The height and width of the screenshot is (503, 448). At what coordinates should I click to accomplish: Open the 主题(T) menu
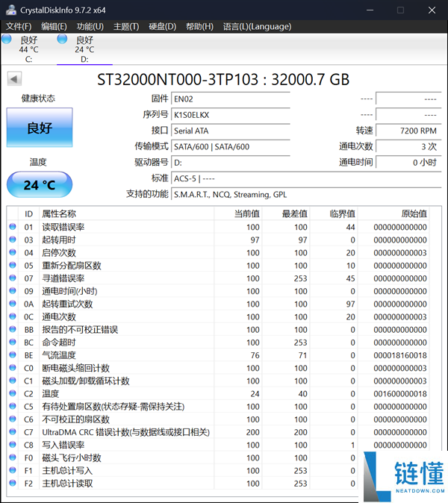[126, 26]
